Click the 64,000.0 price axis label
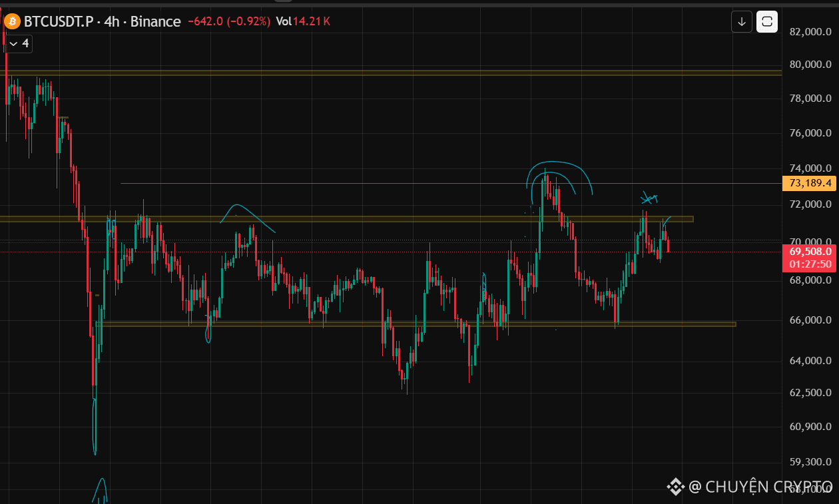Image resolution: width=839 pixels, height=504 pixels. pyautogui.click(x=810, y=361)
